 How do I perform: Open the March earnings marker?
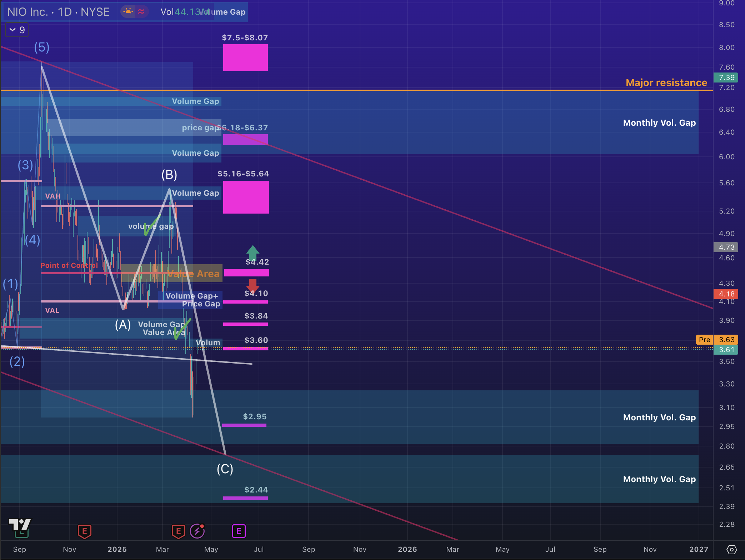coord(178,531)
